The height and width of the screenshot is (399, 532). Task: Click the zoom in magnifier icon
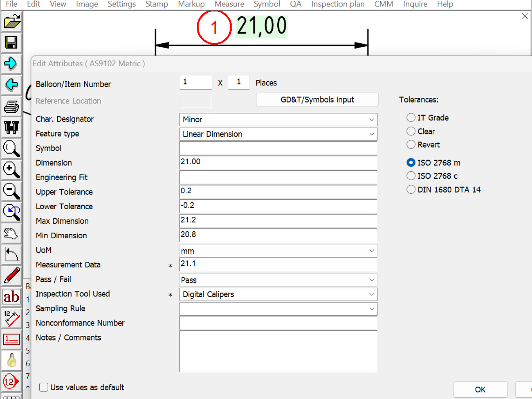click(x=11, y=170)
